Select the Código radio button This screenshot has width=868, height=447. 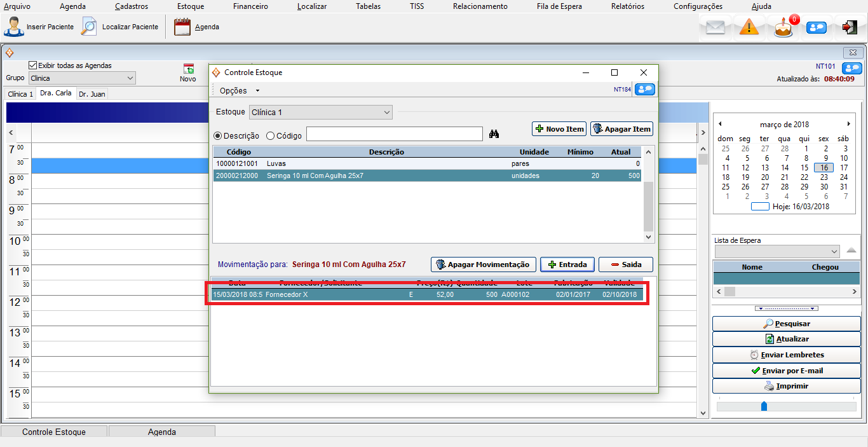pyautogui.click(x=270, y=135)
